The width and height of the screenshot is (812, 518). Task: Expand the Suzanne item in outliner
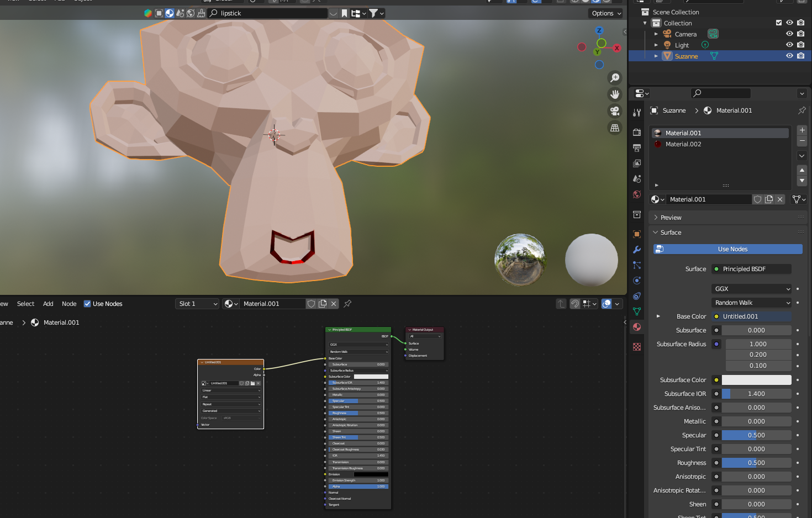coord(656,56)
